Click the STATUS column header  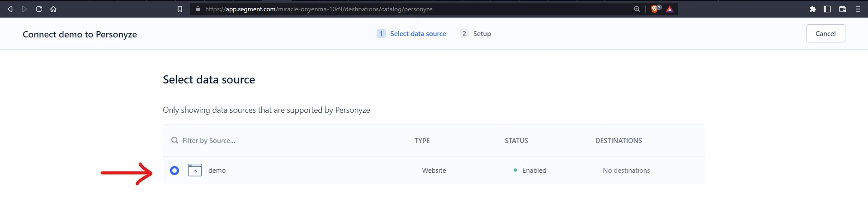pos(516,141)
